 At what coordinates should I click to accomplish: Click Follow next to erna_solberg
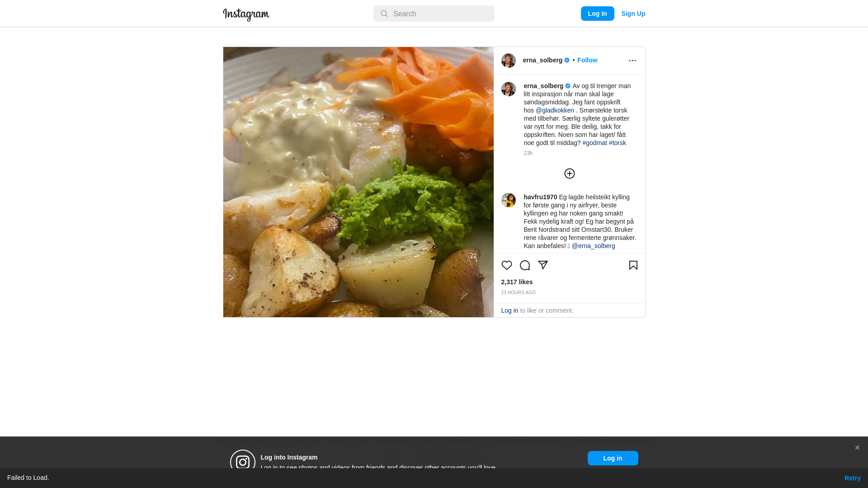coord(587,60)
